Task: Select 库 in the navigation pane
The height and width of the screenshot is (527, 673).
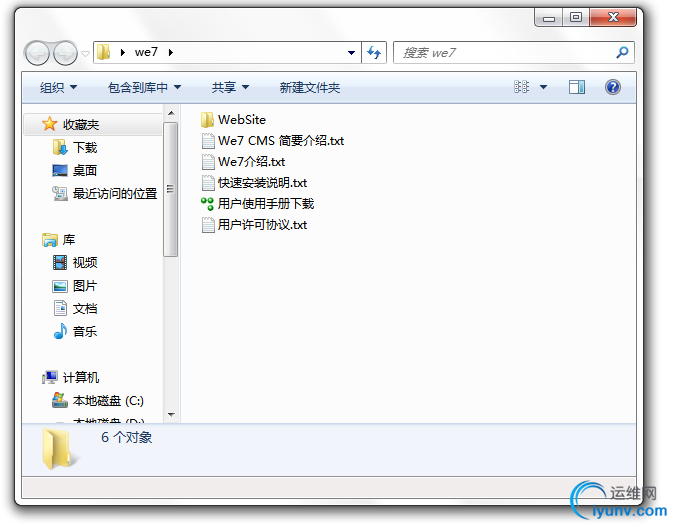Action: (69, 239)
